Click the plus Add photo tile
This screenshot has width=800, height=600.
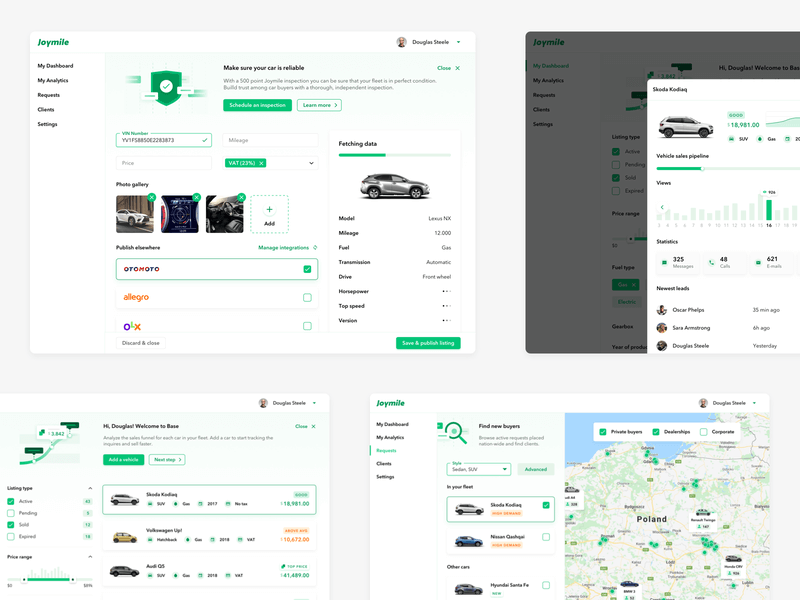pos(269,214)
